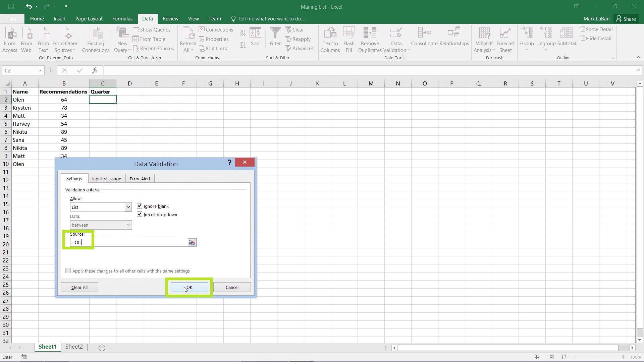Viewport: 644px width, 362px height.
Task: Enable the In-cell dropdown checkbox
Action: point(139,215)
